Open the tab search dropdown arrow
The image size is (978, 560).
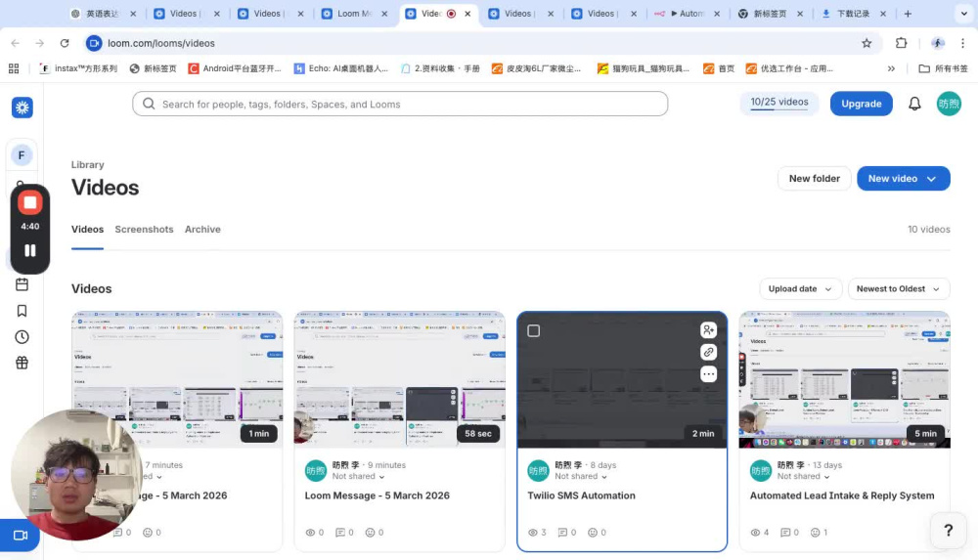click(x=963, y=14)
